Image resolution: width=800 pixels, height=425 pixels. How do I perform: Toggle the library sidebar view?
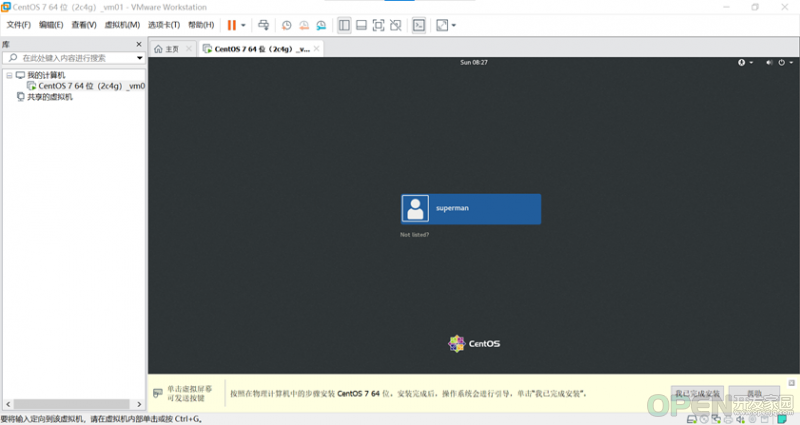344,25
